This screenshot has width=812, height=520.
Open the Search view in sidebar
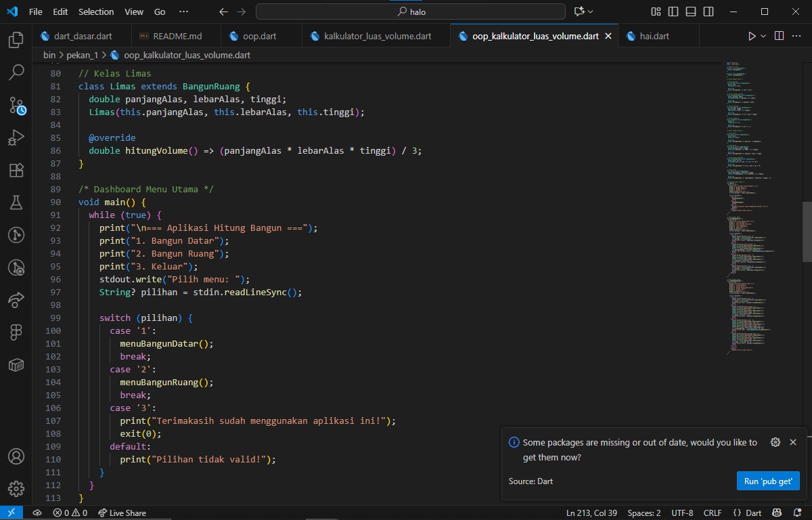pyautogui.click(x=16, y=72)
